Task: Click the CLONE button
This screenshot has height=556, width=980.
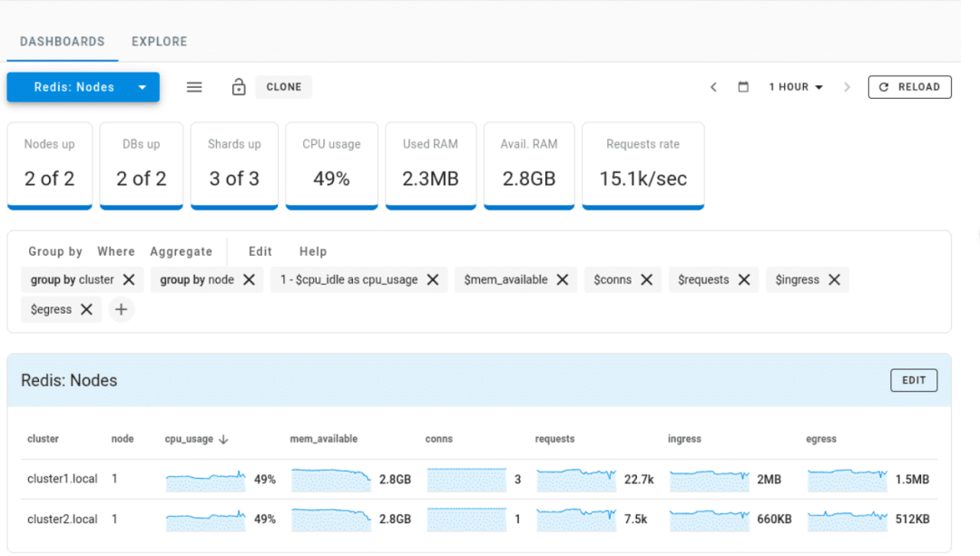Action: coord(284,87)
